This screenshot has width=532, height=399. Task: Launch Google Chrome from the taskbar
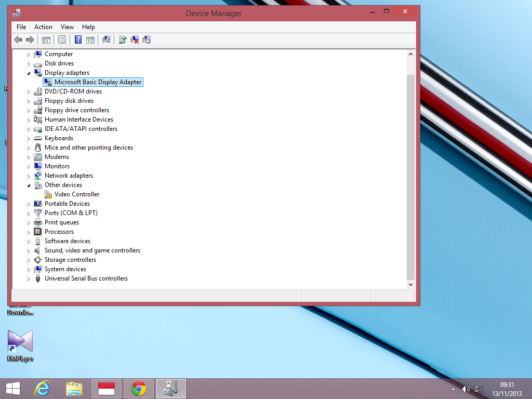pyautogui.click(x=139, y=389)
